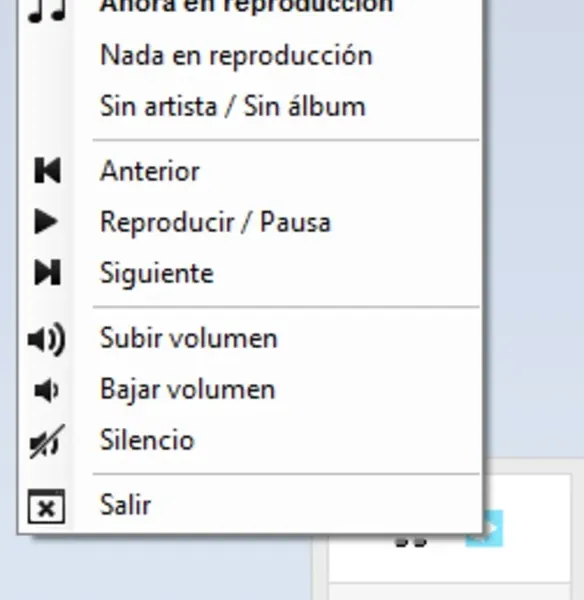
Task: Click the dark tray icon below the menu edge
Action: click(x=410, y=542)
